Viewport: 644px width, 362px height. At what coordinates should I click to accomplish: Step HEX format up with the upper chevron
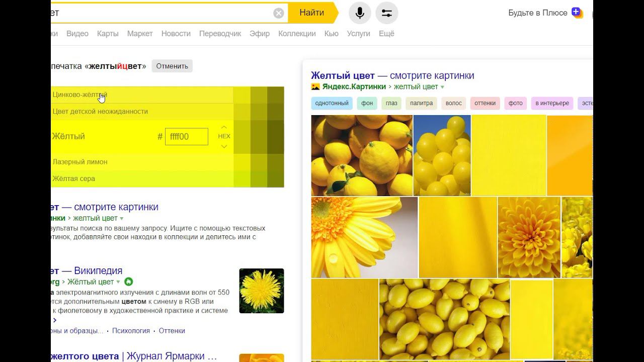coord(224,127)
